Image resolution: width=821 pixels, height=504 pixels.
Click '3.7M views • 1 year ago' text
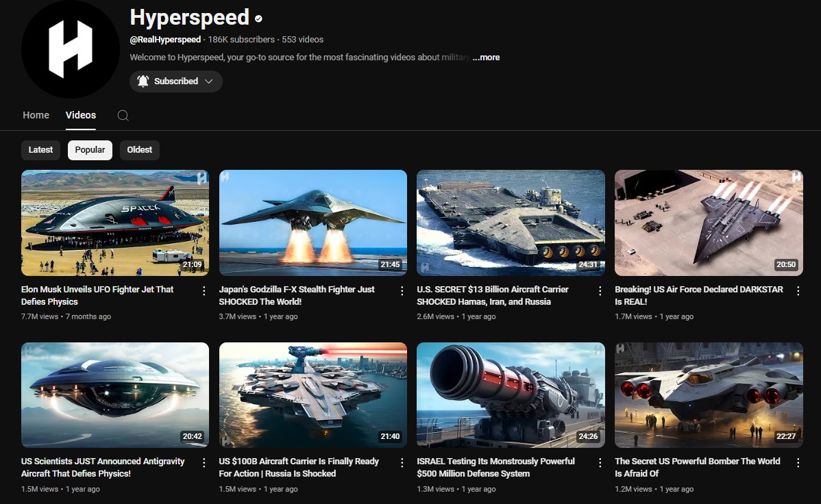[x=258, y=316]
